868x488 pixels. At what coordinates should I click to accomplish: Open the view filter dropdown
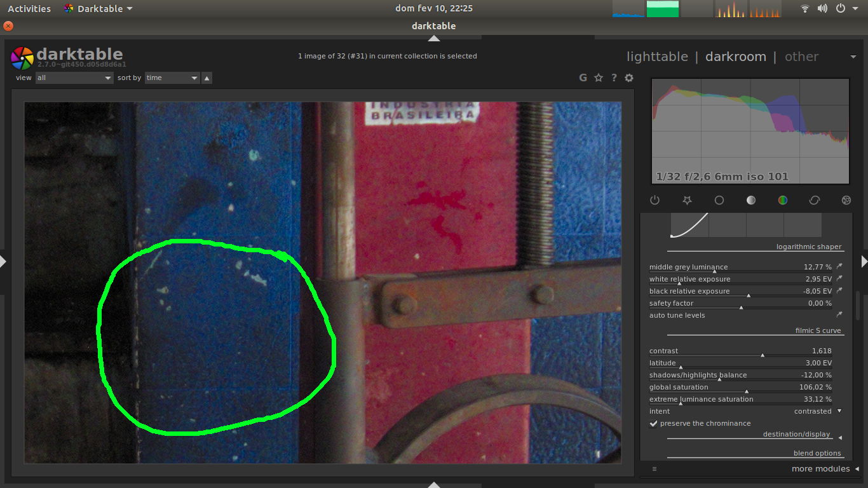(x=74, y=78)
